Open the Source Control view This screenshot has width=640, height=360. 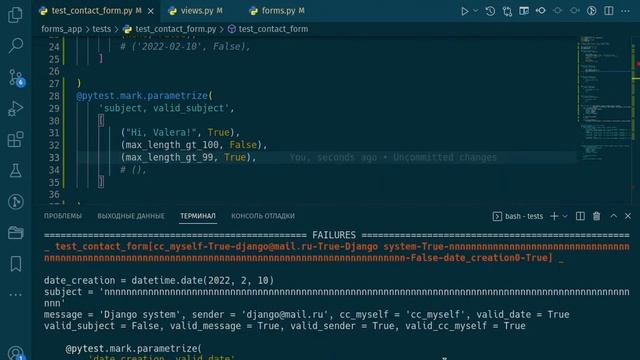pos(16,77)
